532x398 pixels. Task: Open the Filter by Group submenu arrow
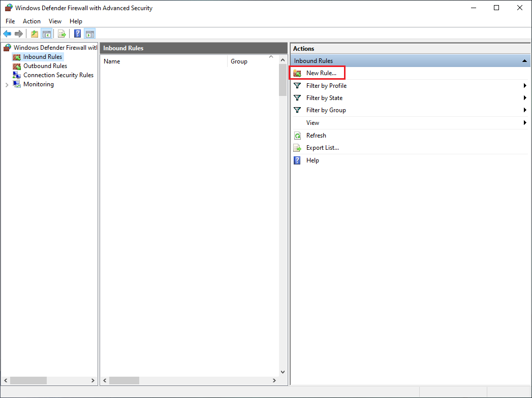(x=525, y=110)
